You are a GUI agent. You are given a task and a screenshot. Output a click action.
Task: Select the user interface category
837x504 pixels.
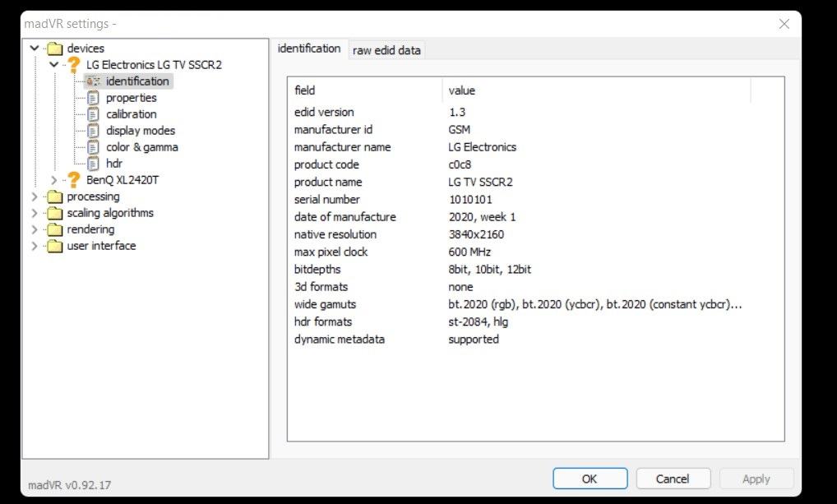pyautogui.click(x=101, y=246)
